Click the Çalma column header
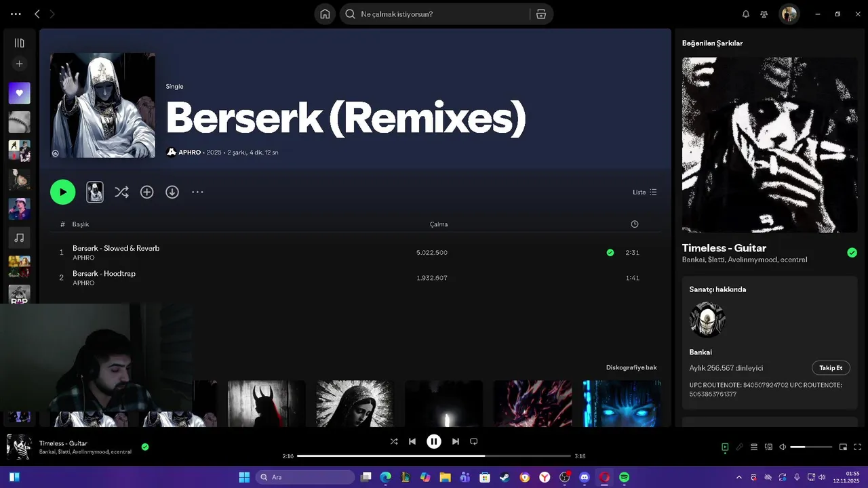 point(439,224)
